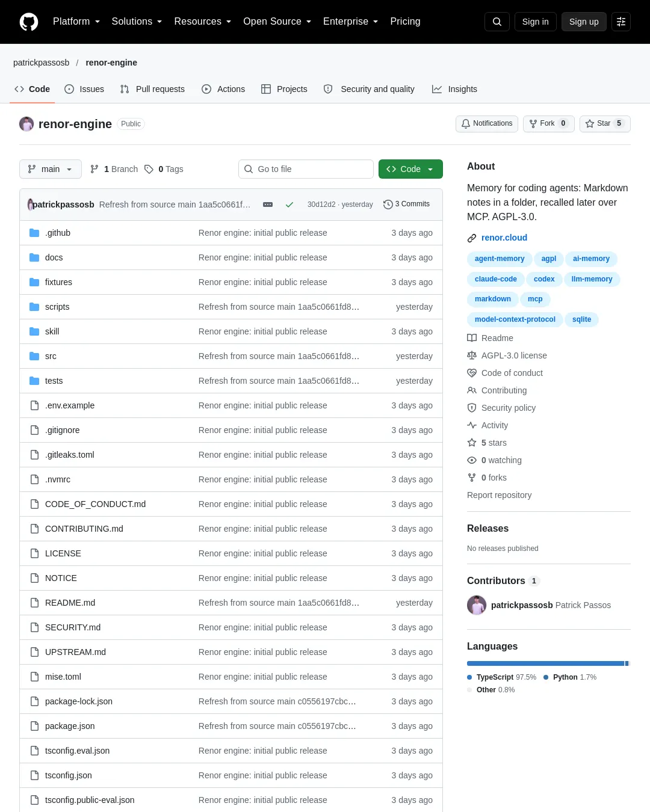
Task: Click the Notifications button
Action: click(487, 123)
